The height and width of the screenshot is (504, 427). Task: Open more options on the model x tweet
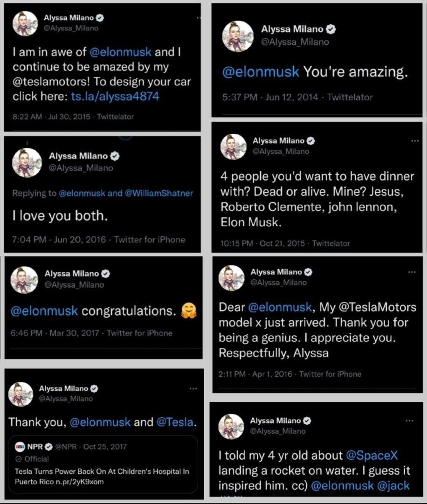point(411,272)
